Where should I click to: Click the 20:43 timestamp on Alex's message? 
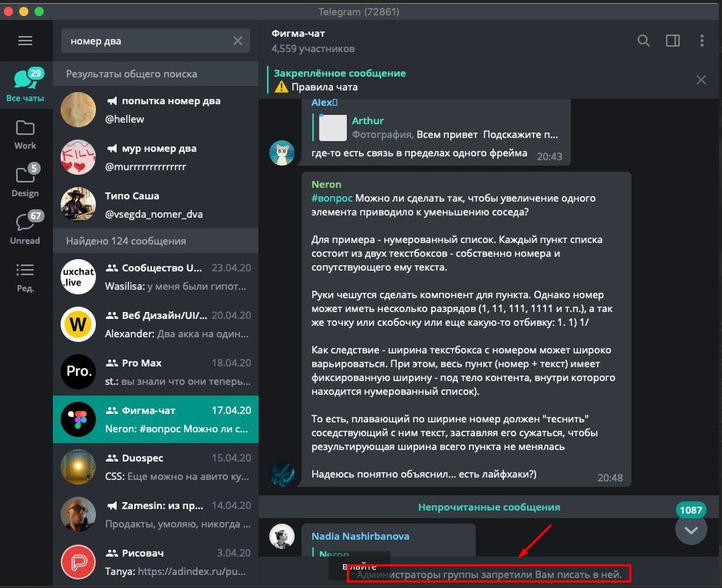(x=549, y=156)
